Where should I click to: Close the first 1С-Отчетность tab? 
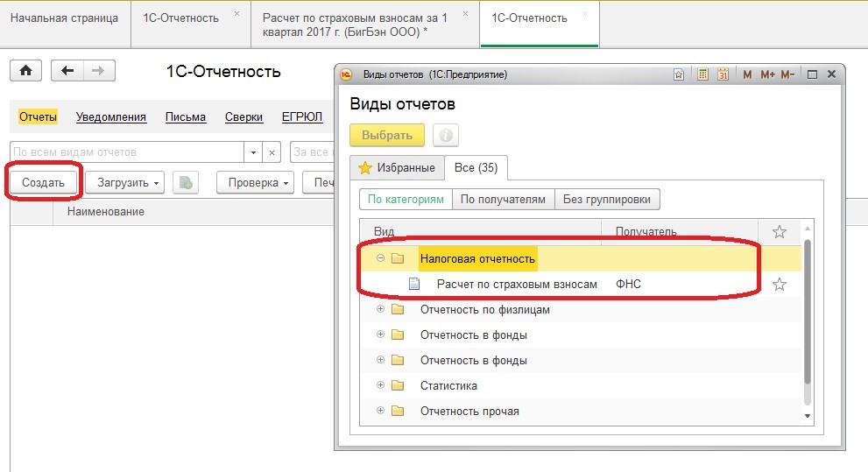click(x=237, y=13)
